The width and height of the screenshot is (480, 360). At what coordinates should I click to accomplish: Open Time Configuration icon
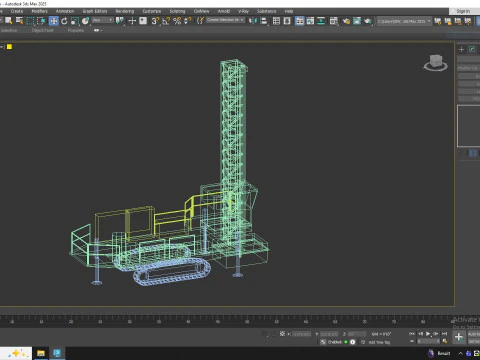(444, 341)
